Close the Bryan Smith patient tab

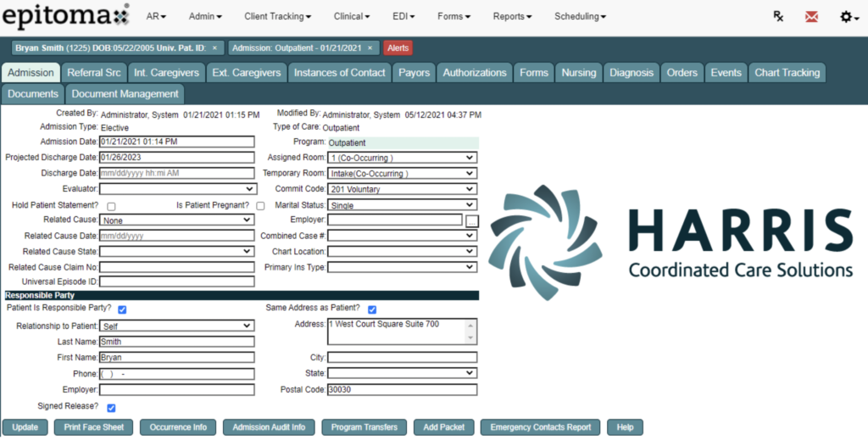pyautogui.click(x=214, y=48)
